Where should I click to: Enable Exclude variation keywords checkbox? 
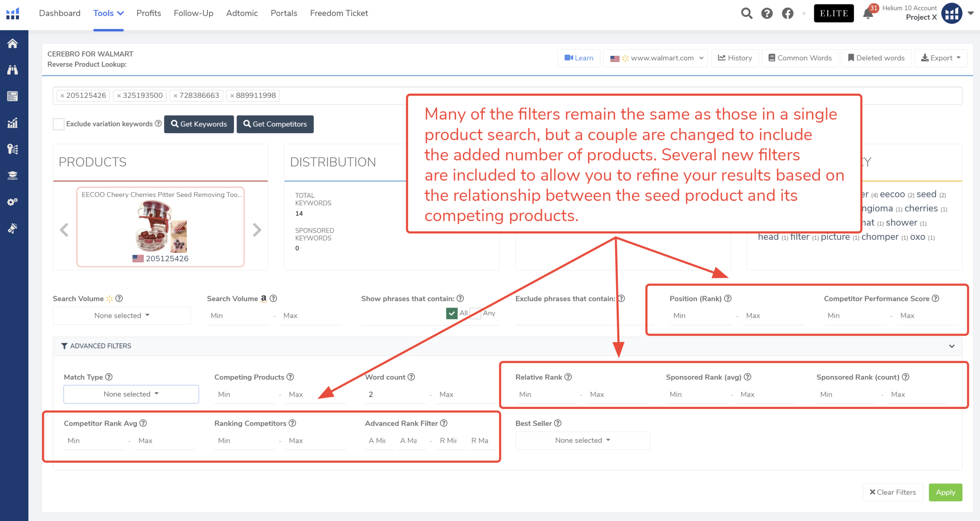coord(59,124)
